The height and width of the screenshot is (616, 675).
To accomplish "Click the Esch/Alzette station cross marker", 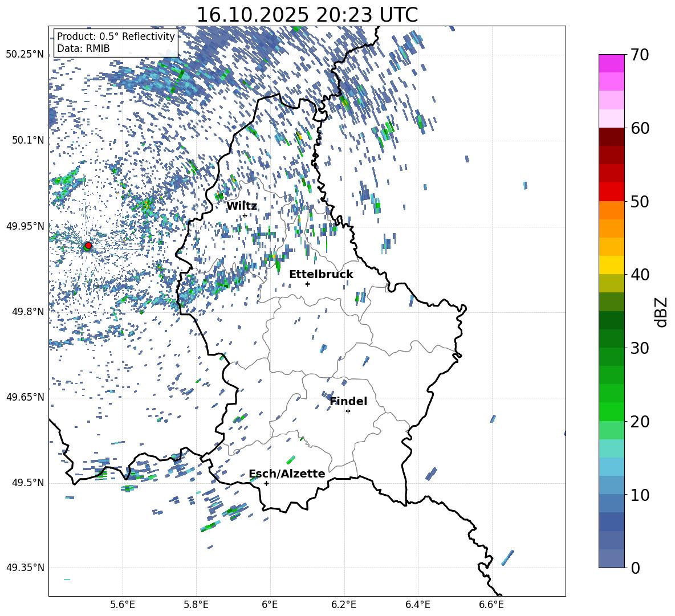I will tap(266, 483).
